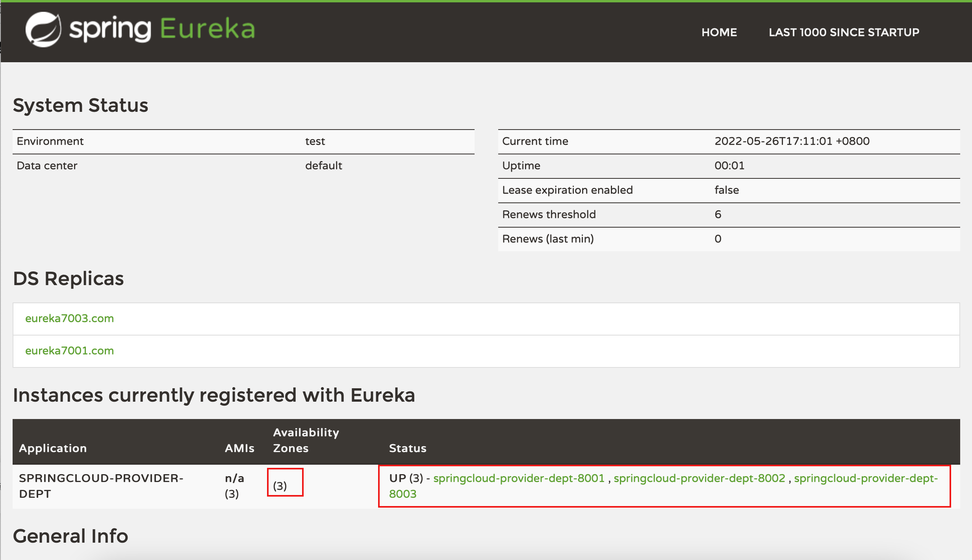Image resolution: width=972 pixels, height=560 pixels.
Task: Open LAST 1000 SINCE STARTUP page
Action: [844, 32]
